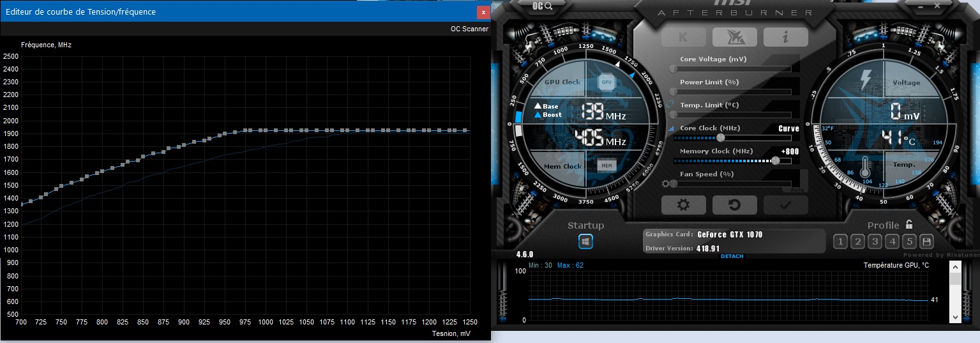Open the curve editor bars icon by Core Clock
Image resolution: width=980 pixels, height=343 pixels.
pyautogui.click(x=670, y=128)
